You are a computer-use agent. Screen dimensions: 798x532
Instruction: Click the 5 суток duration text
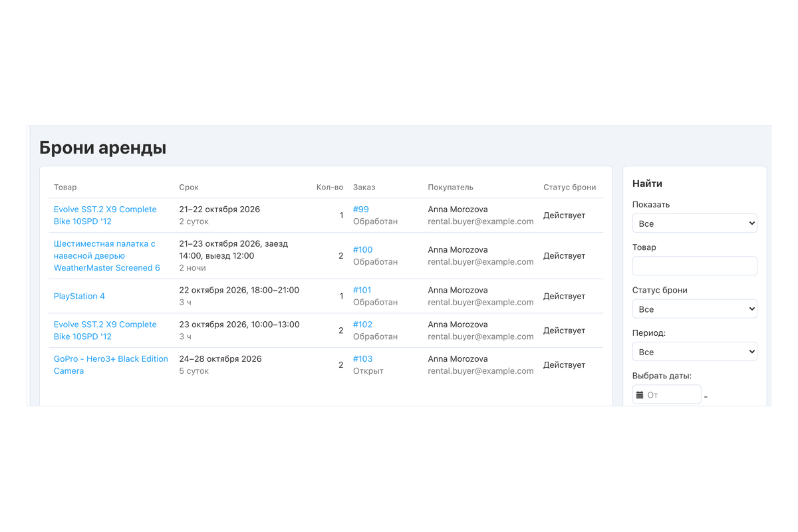click(194, 371)
